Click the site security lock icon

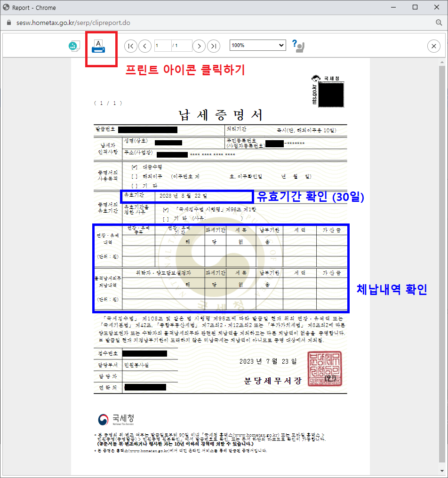point(8,22)
